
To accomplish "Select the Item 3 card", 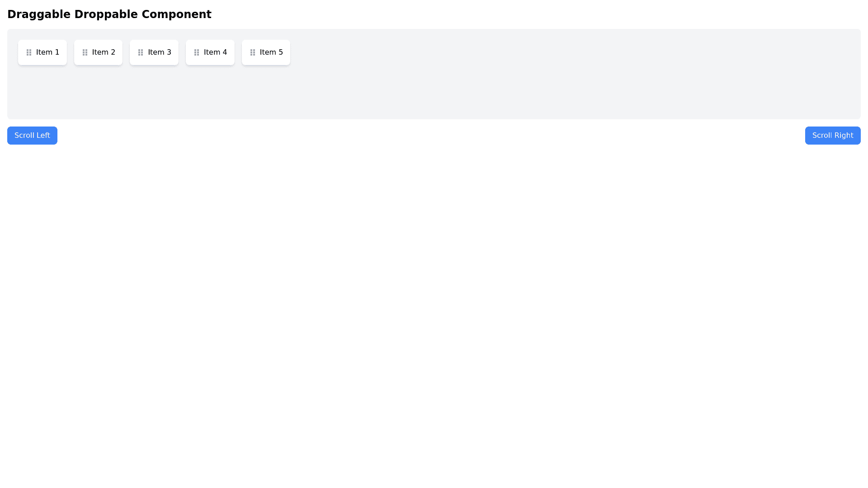I will point(154,52).
